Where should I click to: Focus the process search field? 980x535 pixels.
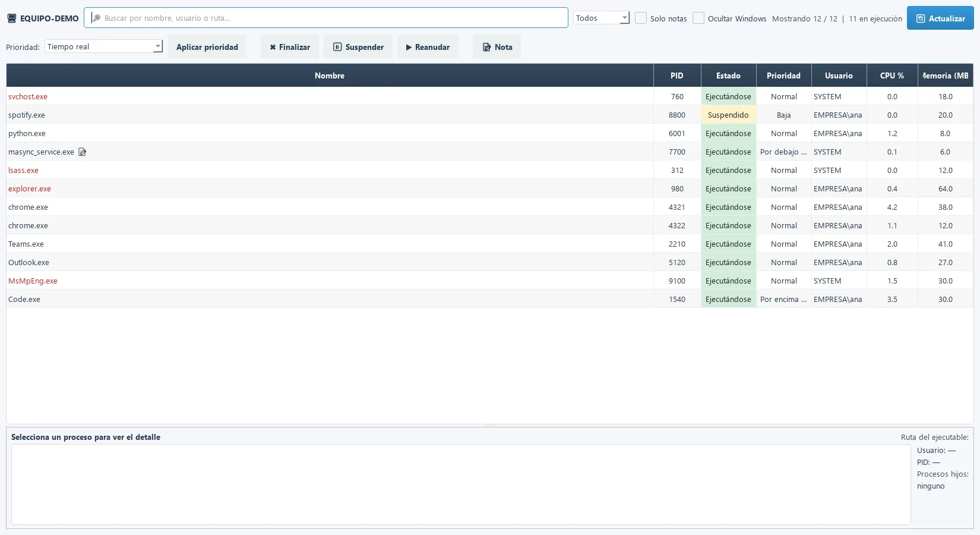[x=325, y=18]
